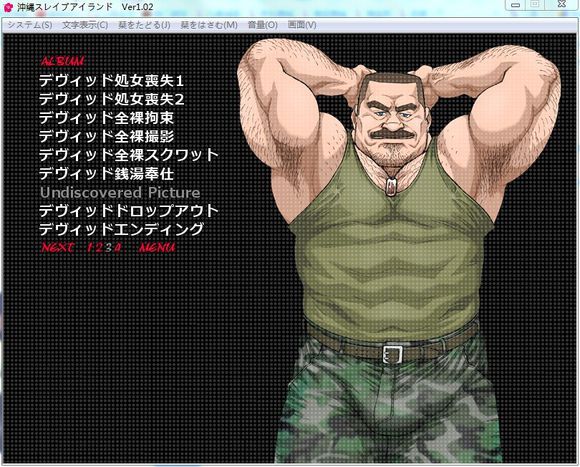This screenshot has width=580, height=467.
Task: Open the 音量(O) volume menu
Action: coord(262,25)
